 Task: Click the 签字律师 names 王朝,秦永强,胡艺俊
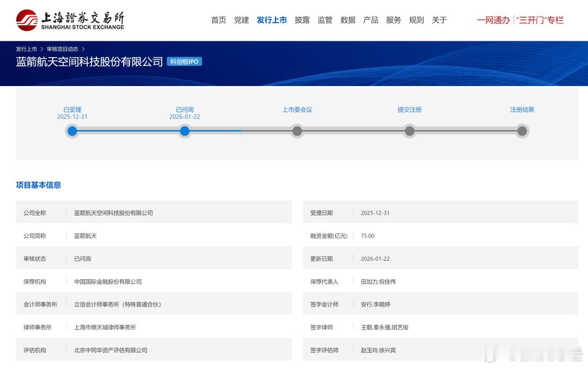384,327
